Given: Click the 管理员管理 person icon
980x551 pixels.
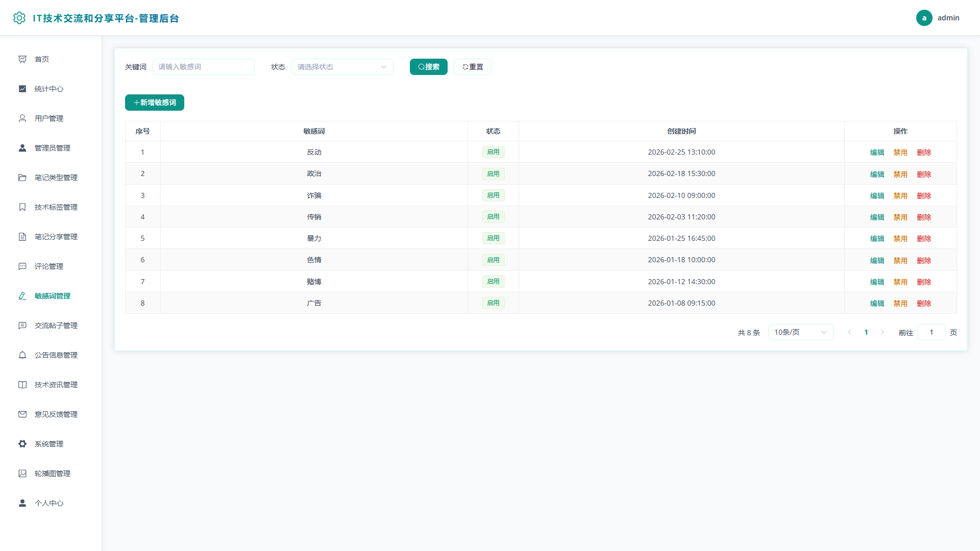Looking at the screenshot, I should pyautogui.click(x=22, y=148).
